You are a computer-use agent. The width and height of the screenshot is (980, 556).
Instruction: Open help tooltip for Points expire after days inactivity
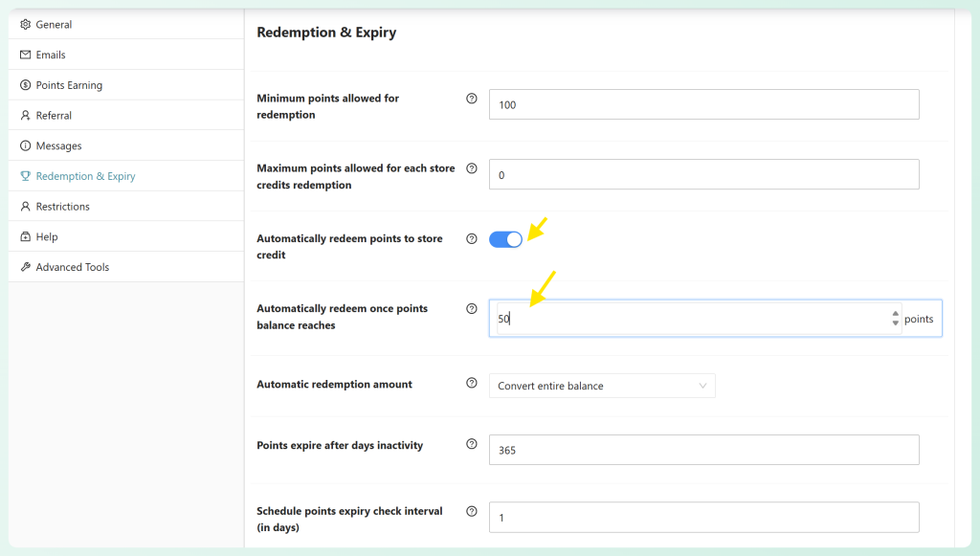(x=472, y=444)
